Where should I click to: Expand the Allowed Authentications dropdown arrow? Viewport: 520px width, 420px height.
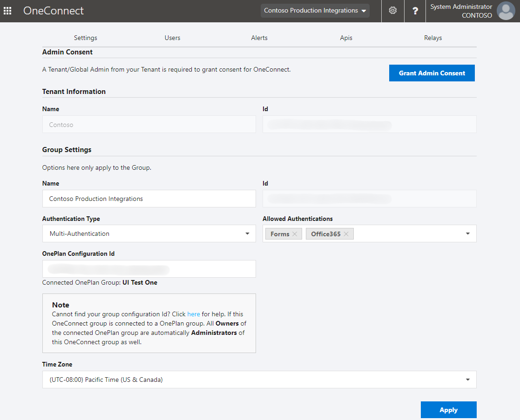click(467, 233)
